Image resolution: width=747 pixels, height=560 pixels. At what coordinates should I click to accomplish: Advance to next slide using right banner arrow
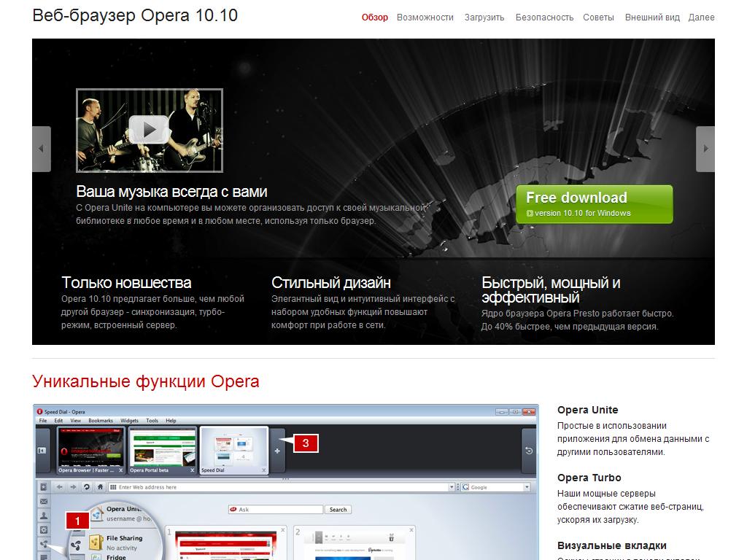pos(705,149)
